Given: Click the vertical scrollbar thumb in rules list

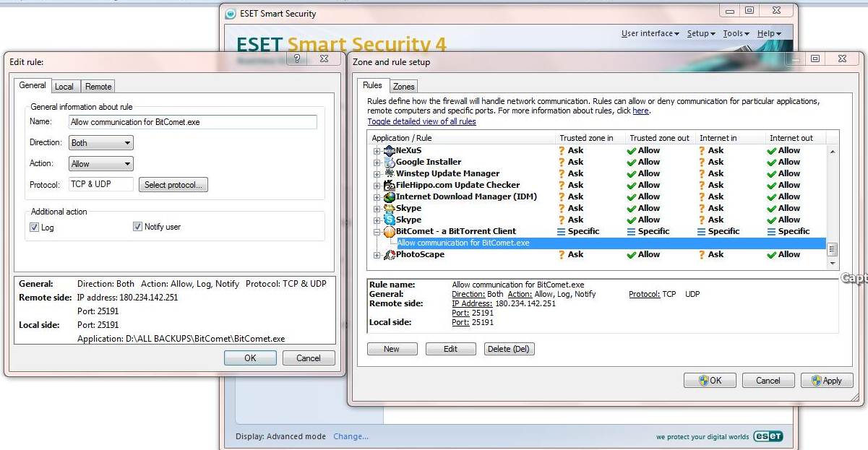Looking at the screenshot, I should (832, 249).
